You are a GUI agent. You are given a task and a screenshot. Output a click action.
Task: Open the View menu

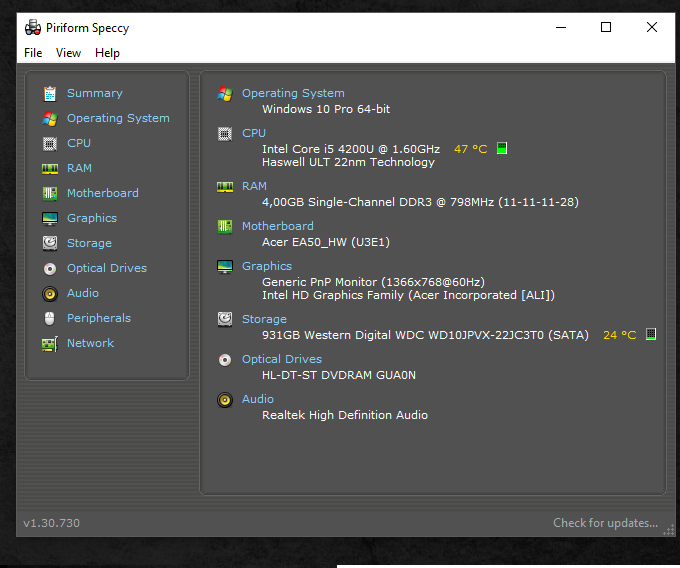[68, 53]
